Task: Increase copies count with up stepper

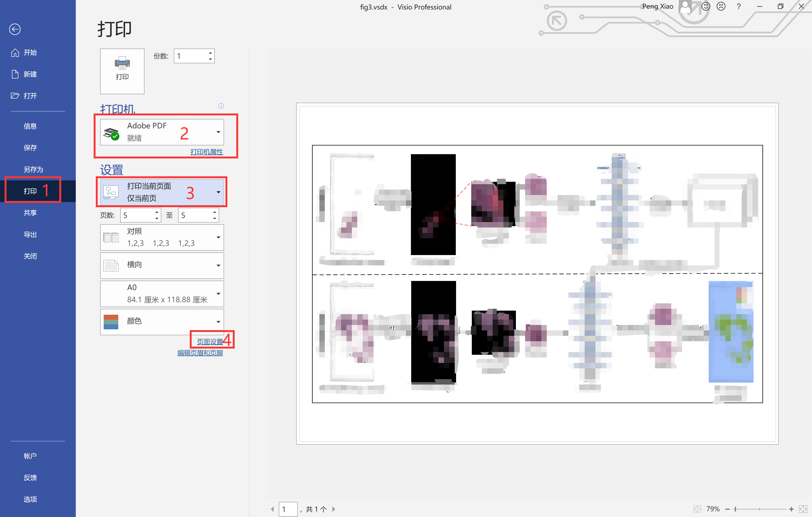Action: click(x=210, y=53)
